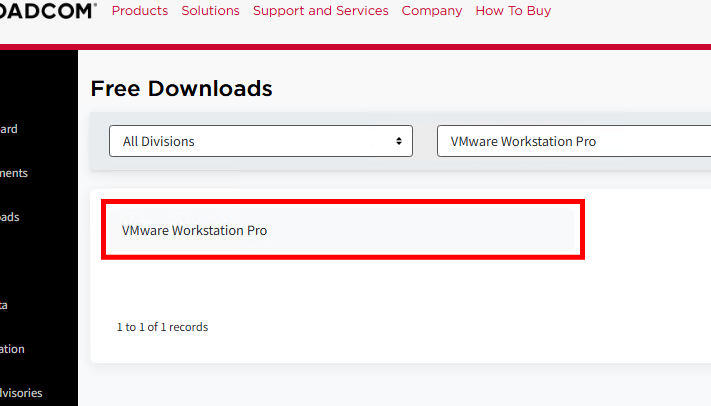Go to the How To Buy page
This screenshot has height=406, width=711.
[x=513, y=11]
